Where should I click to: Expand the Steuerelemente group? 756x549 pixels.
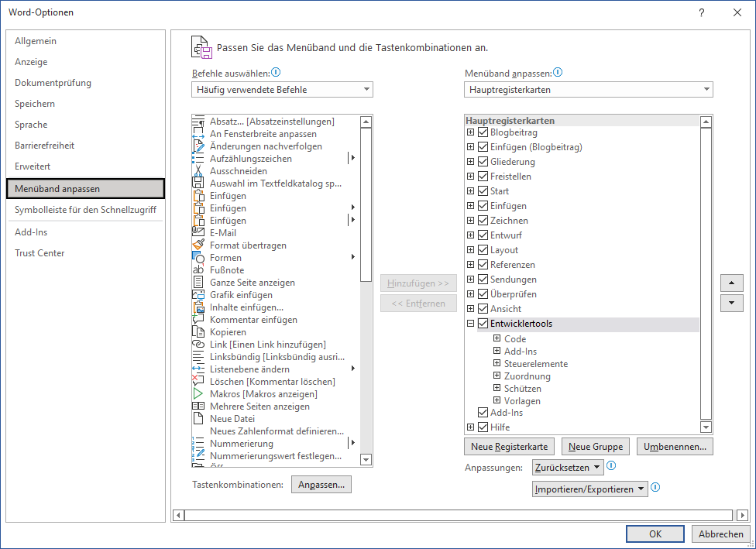[x=497, y=363]
